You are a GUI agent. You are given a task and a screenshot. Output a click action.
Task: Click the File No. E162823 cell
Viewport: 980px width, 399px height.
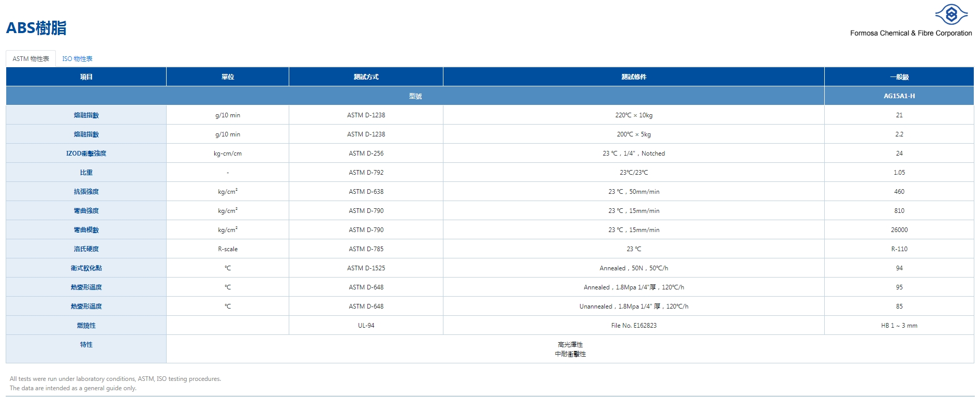[634, 326]
